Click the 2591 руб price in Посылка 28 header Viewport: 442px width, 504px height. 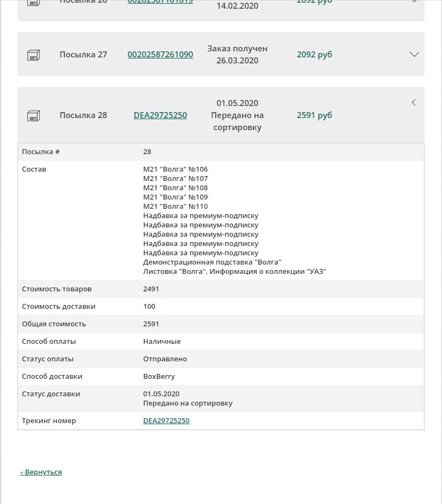314,115
